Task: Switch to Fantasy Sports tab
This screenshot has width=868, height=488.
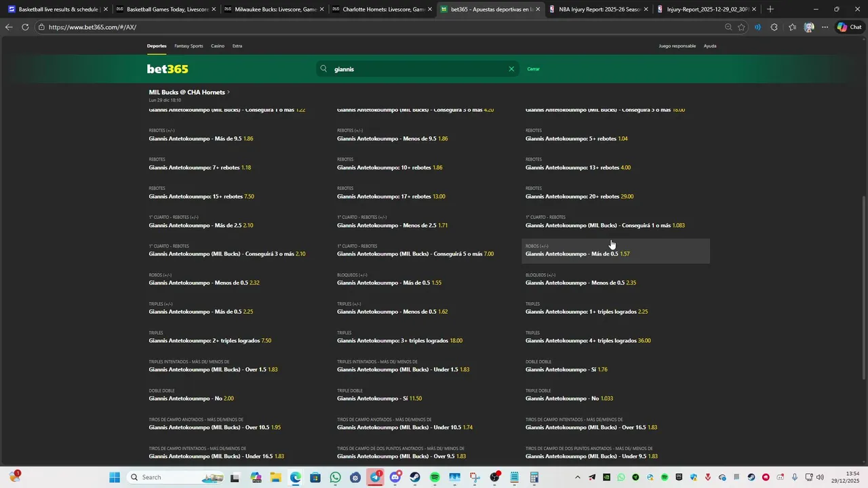Action: pyautogui.click(x=189, y=46)
